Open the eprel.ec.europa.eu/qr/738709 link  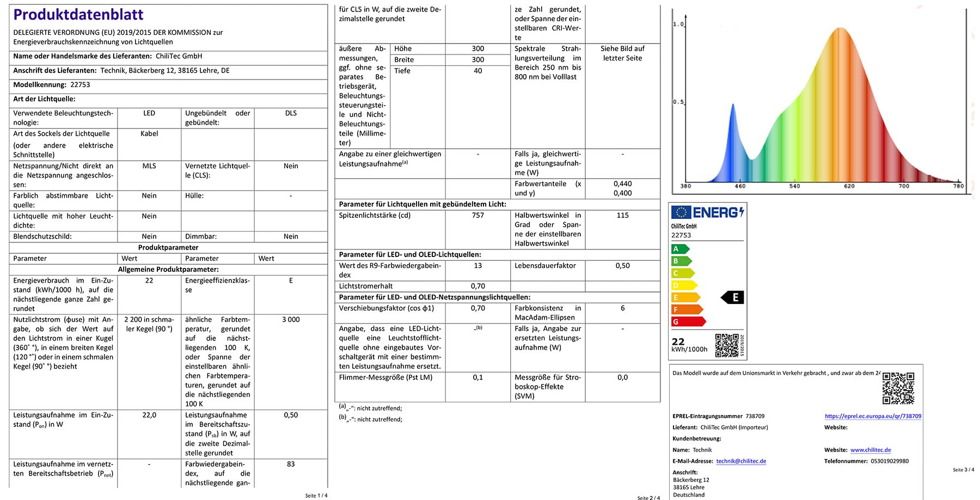873,416
